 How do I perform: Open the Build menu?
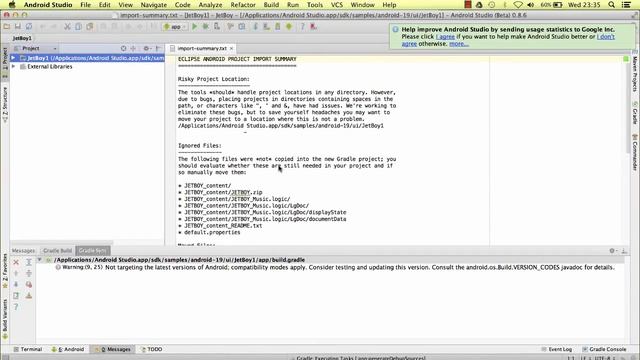click(271, 5)
